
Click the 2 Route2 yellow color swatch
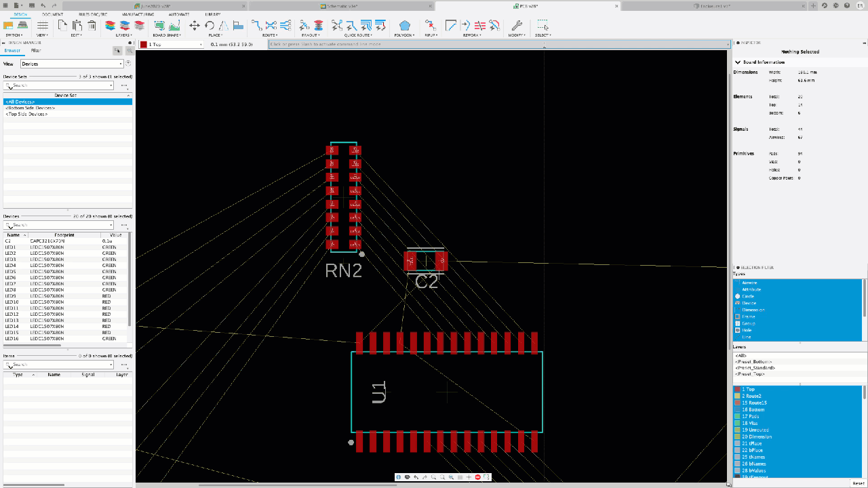coord(737,396)
